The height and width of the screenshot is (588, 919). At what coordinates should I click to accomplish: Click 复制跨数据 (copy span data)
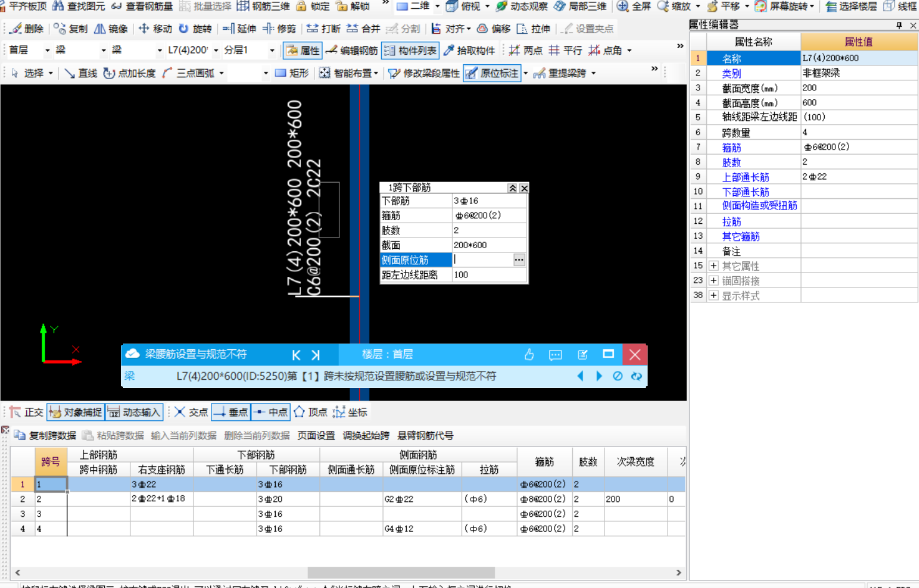[x=45, y=435]
